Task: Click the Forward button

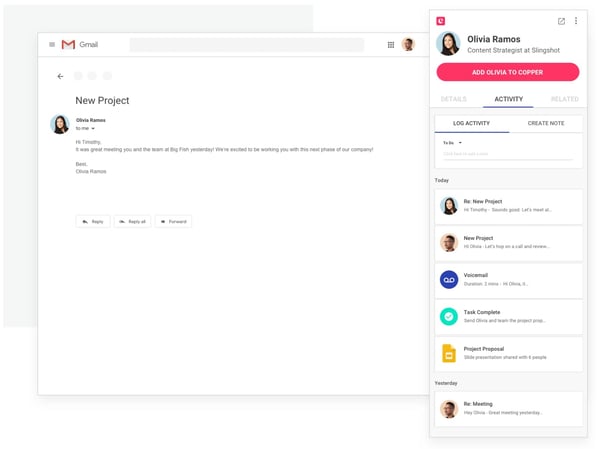Action: click(173, 221)
